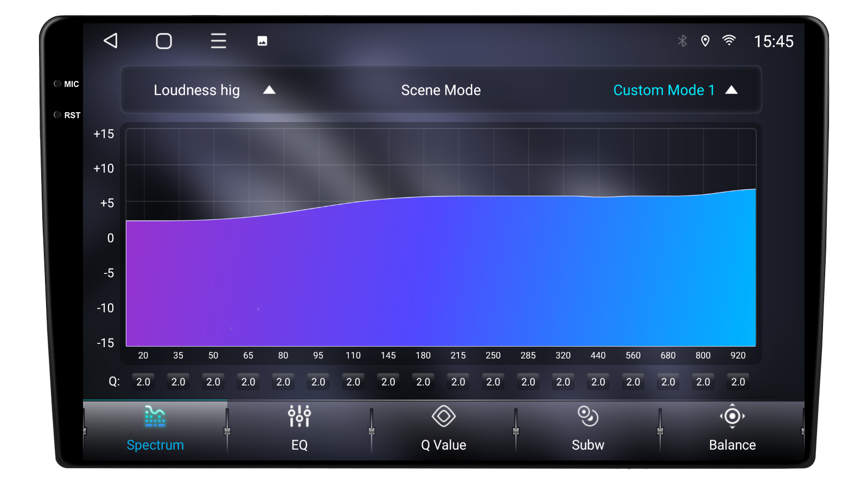Tap the Bluetooth status icon
The width and height of the screenshot is (868, 493).
(x=682, y=41)
